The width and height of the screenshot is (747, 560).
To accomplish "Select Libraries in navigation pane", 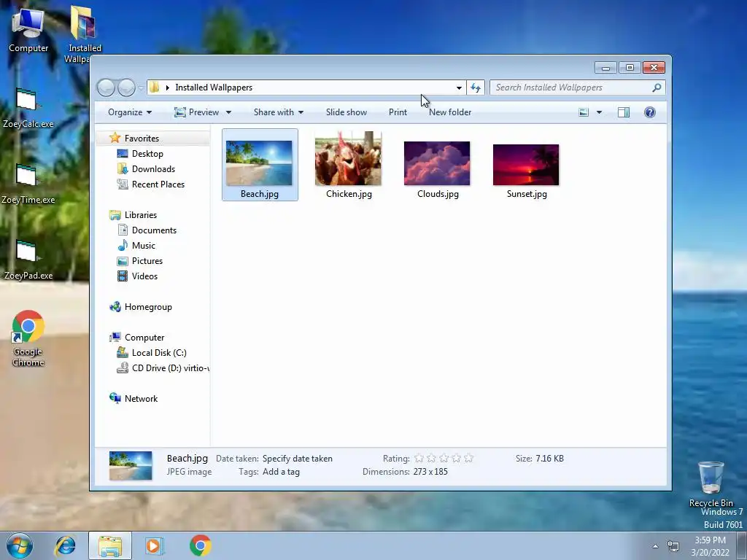I will (141, 215).
